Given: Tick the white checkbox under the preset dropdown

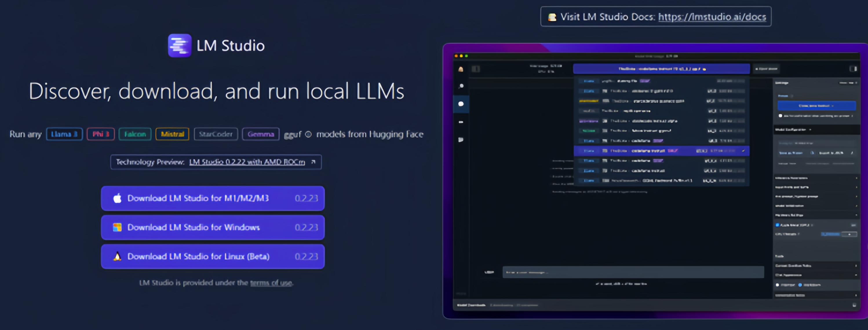Looking at the screenshot, I should pos(781,115).
